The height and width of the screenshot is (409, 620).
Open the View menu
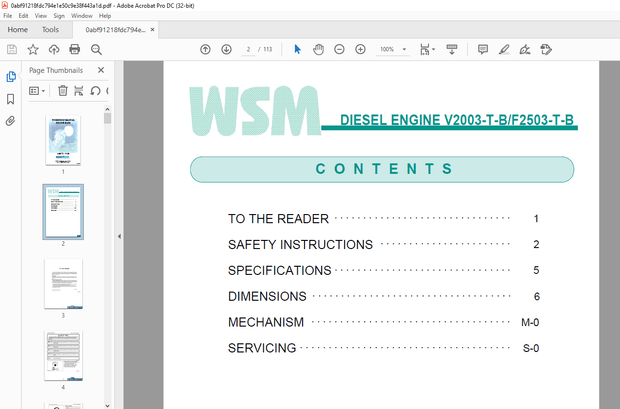click(x=41, y=16)
